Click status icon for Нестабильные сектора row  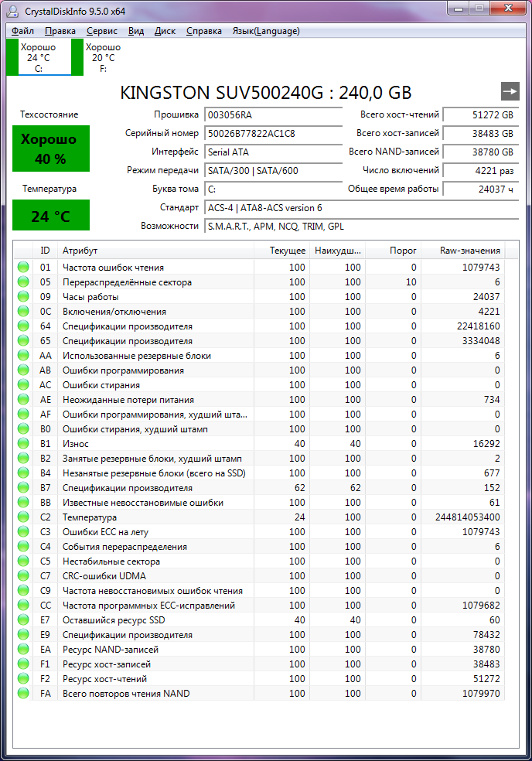tap(23, 561)
